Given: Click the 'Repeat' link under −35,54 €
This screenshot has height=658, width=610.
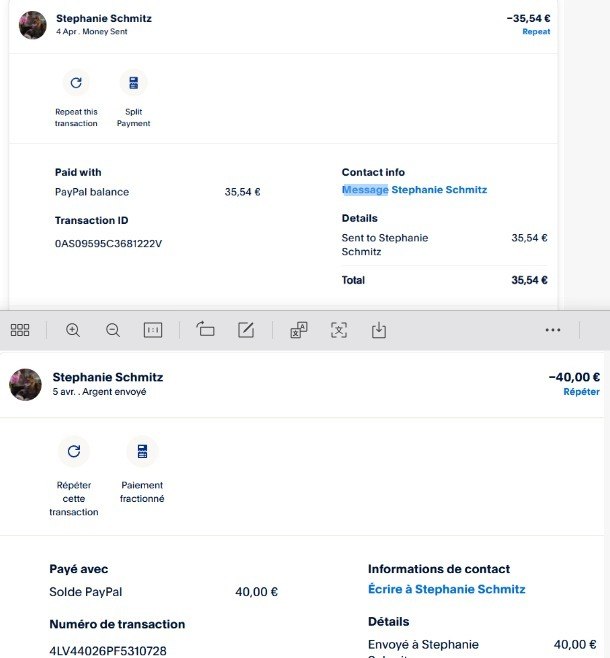Looking at the screenshot, I should tap(536, 32).
